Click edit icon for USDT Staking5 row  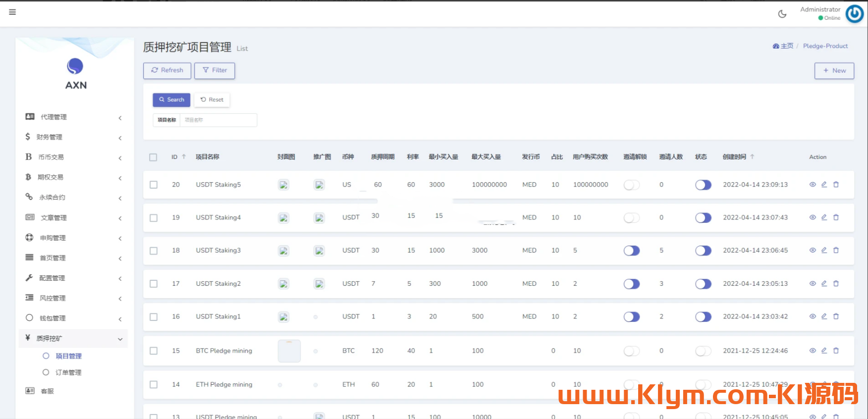[824, 184]
